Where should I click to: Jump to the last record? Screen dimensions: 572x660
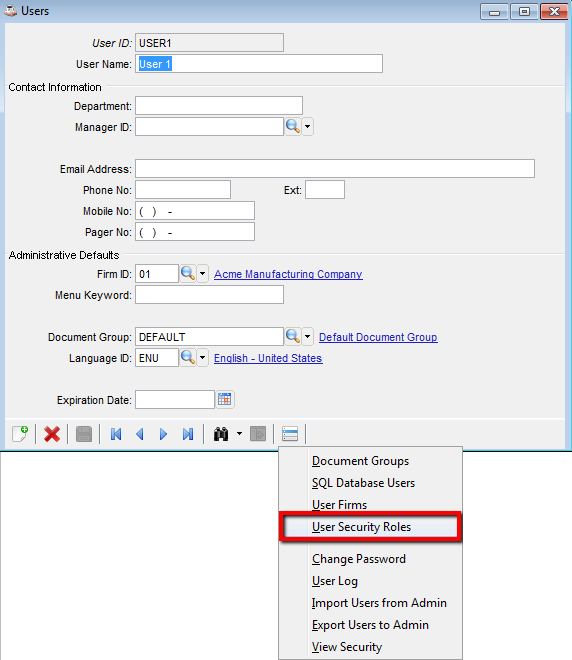point(188,434)
